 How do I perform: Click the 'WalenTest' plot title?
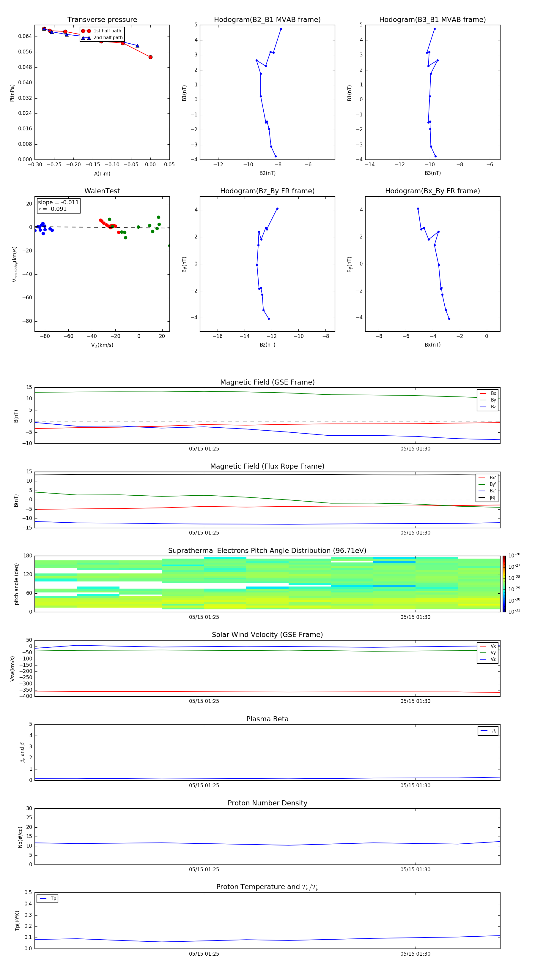102,191
